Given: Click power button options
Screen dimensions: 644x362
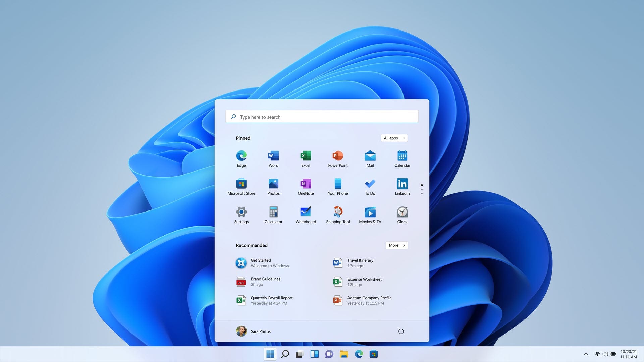Looking at the screenshot, I should [x=400, y=331].
